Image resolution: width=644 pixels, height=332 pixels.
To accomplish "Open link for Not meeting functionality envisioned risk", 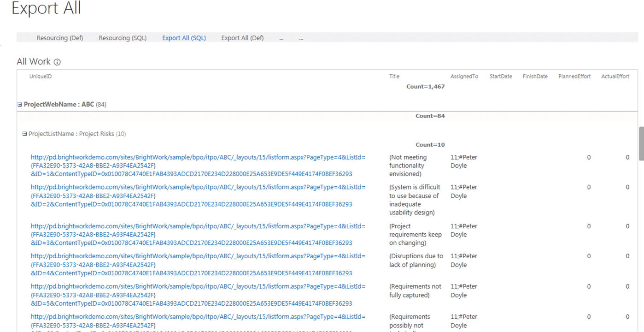I will (x=198, y=166).
